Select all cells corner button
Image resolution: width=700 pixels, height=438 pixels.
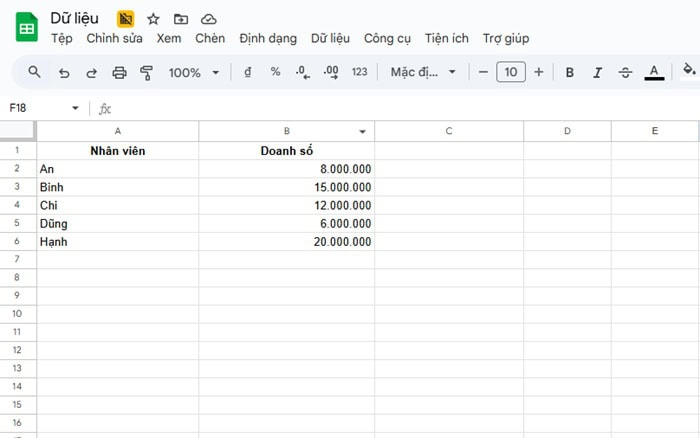(18, 131)
